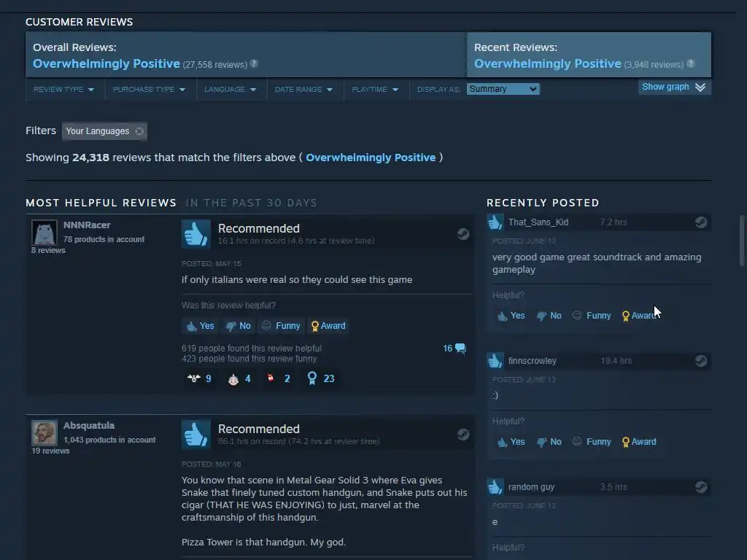Expand the Date Range filter
The width and height of the screenshot is (747, 560).
[304, 90]
